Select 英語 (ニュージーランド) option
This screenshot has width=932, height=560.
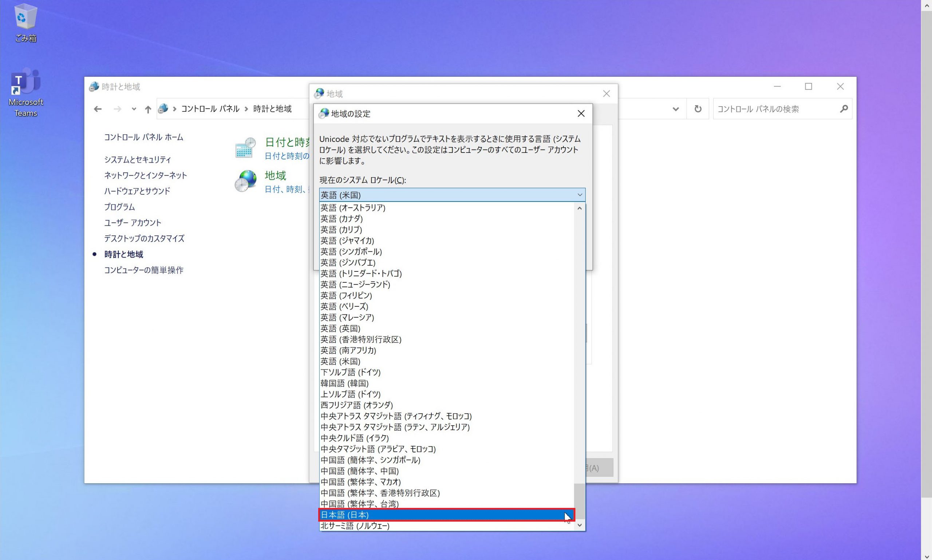pos(447,285)
